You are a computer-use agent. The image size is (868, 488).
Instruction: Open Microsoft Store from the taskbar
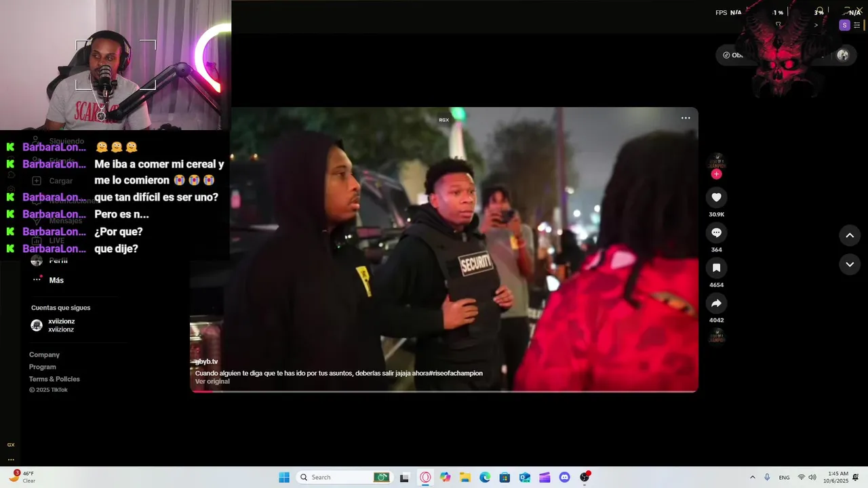point(505,477)
